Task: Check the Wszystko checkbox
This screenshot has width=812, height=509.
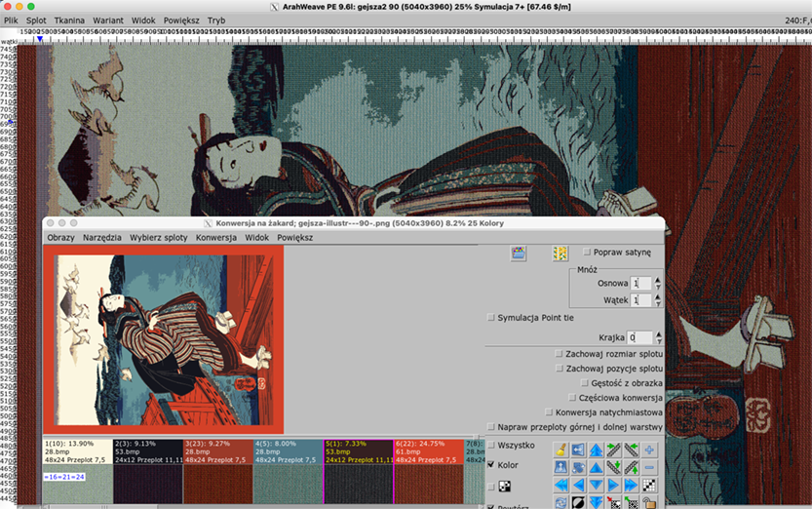Action: tap(491, 445)
